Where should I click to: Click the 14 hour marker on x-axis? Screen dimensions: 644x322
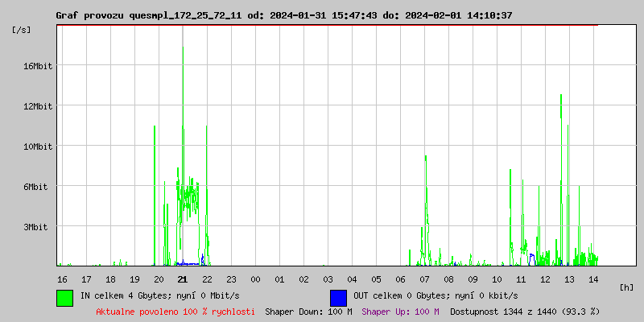(x=593, y=279)
